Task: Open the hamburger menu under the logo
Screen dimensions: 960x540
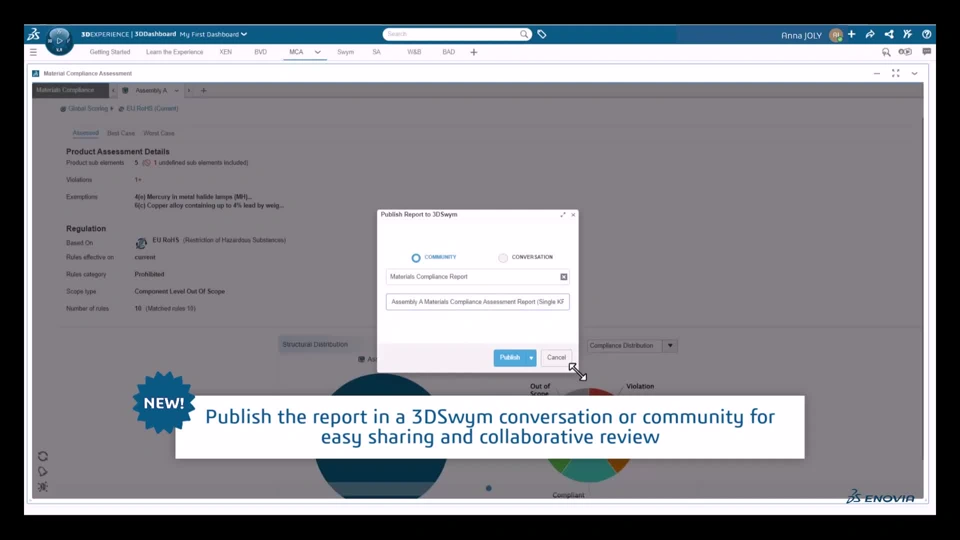Action: pyautogui.click(x=33, y=53)
